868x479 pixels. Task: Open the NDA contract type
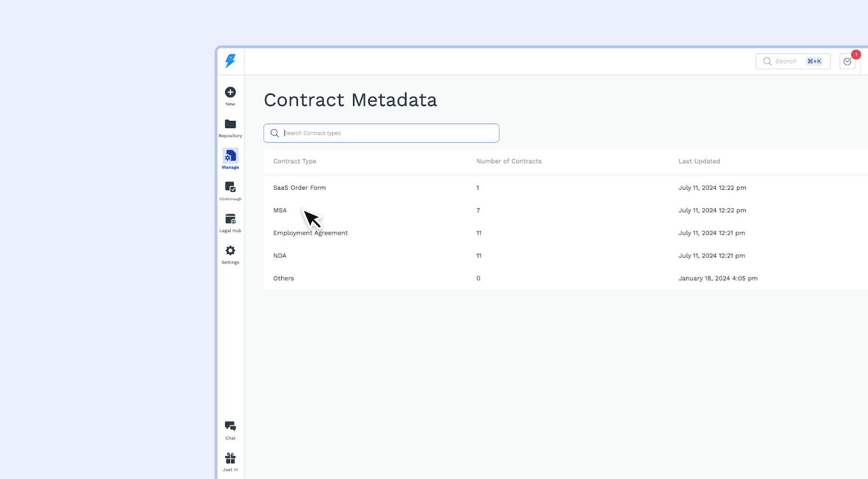pyautogui.click(x=280, y=256)
